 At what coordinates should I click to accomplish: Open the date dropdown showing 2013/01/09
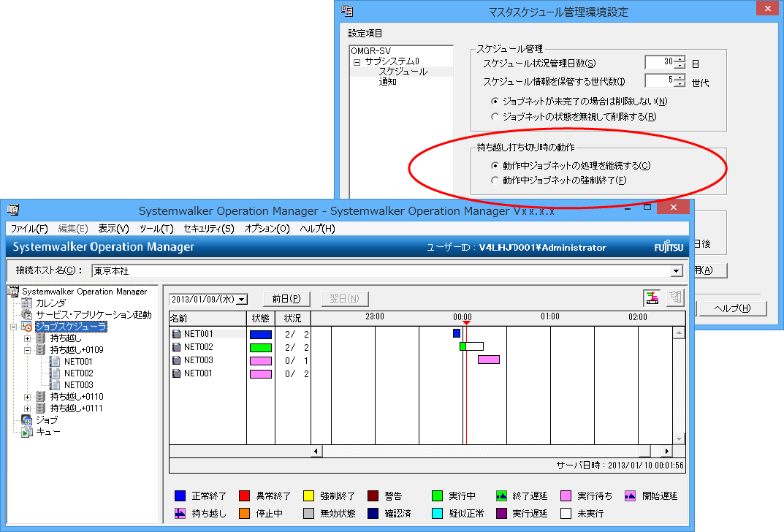pyautogui.click(x=242, y=299)
